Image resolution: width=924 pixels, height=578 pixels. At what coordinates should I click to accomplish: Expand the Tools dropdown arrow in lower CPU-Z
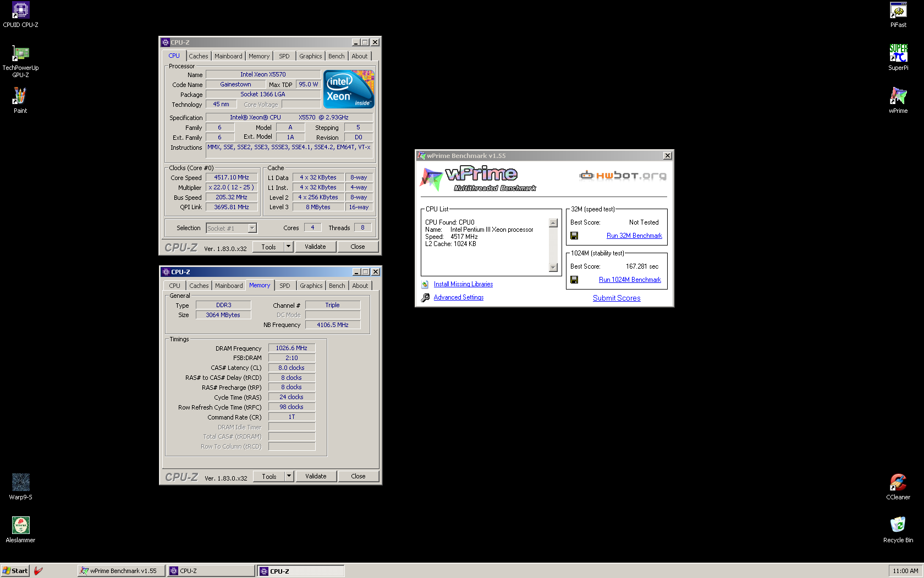(x=289, y=476)
